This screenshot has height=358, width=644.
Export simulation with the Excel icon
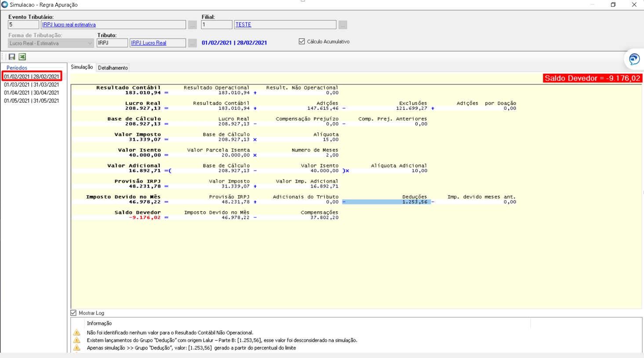(x=22, y=57)
